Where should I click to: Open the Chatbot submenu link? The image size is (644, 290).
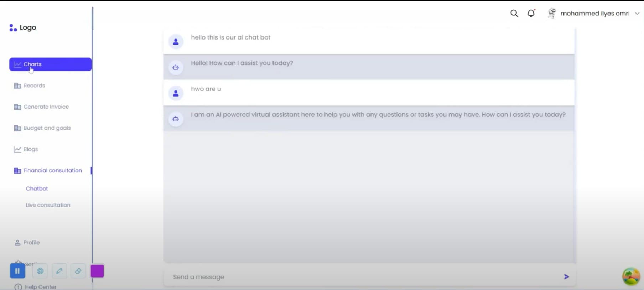pos(37,188)
